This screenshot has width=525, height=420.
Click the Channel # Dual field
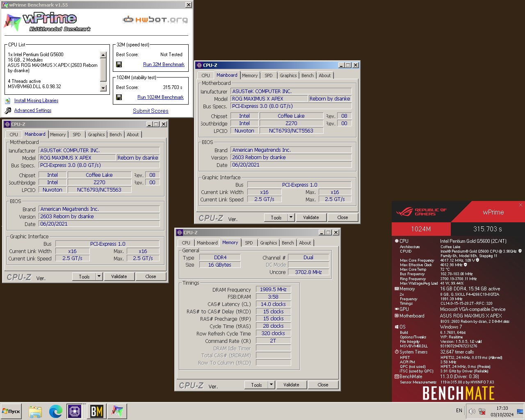pos(308,258)
